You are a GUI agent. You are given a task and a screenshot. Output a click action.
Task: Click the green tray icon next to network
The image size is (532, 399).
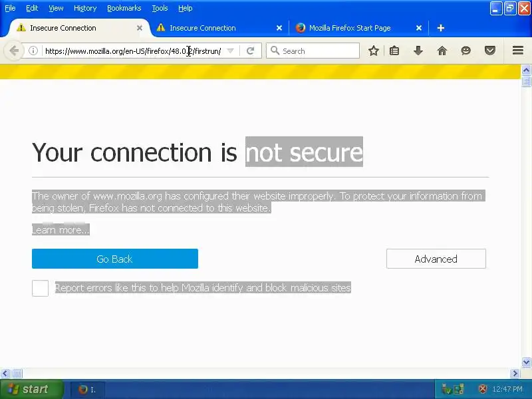pos(446,389)
